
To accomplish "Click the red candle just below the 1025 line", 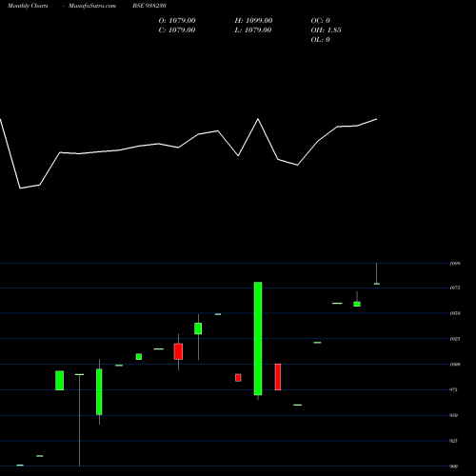I will click(178, 351).
